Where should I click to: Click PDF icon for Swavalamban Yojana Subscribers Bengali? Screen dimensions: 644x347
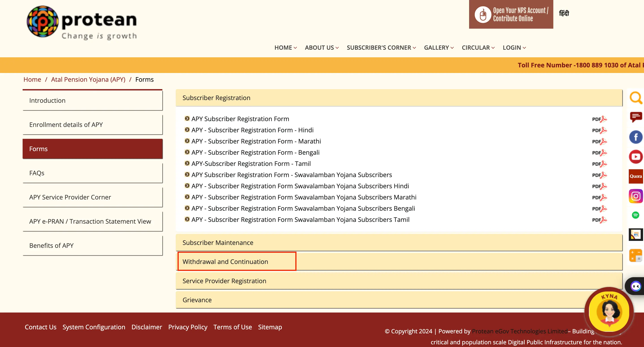tap(599, 209)
